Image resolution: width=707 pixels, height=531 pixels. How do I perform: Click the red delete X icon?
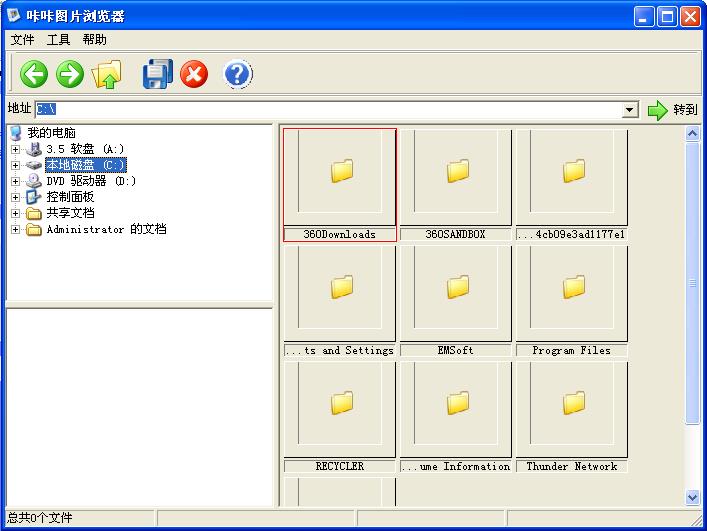(194, 74)
